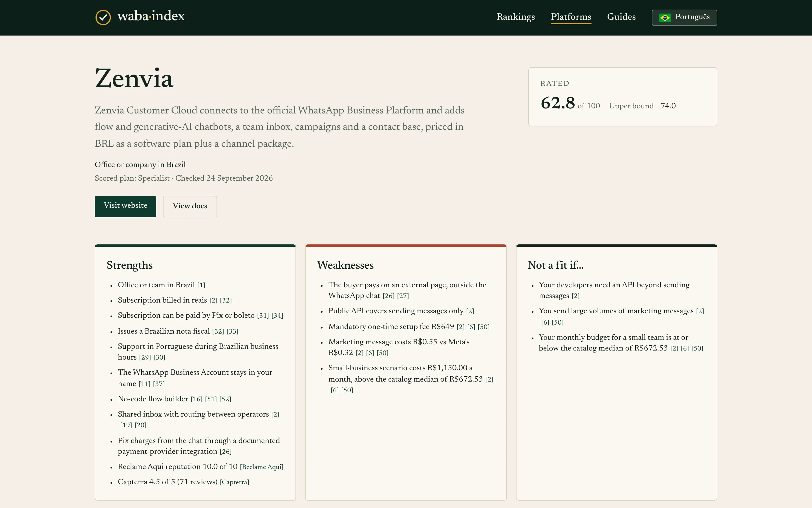Click the Not a fit if... heading
The width and height of the screenshot is (812, 508).
click(556, 265)
